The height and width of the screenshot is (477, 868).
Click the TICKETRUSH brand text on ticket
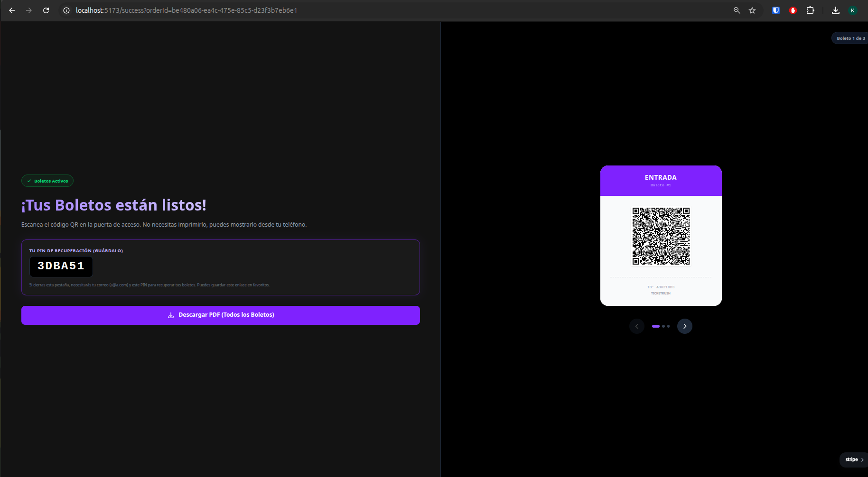pos(661,294)
